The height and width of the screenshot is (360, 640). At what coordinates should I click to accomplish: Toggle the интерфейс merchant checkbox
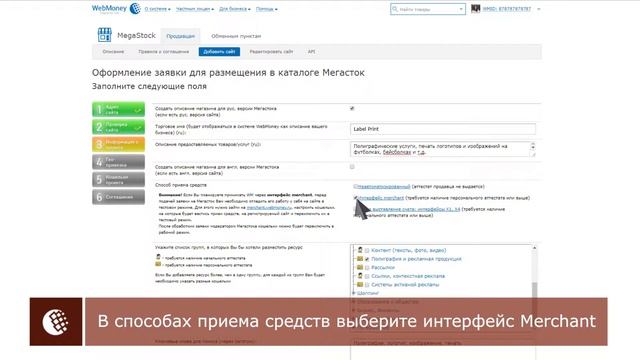point(355,198)
